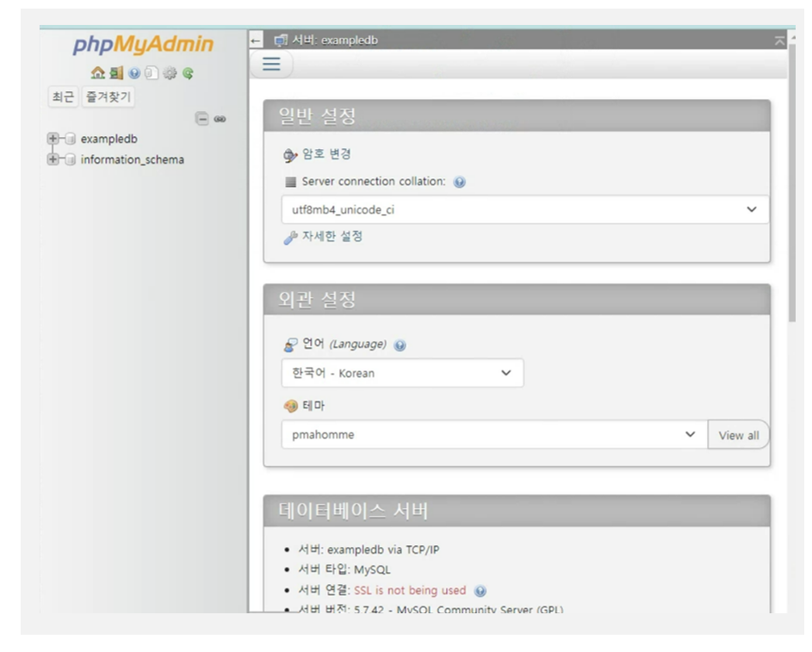This screenshot has width=812, height=652.
Task: Open the 한국어 - Korean language dropdown
Action: pos(402,373)
